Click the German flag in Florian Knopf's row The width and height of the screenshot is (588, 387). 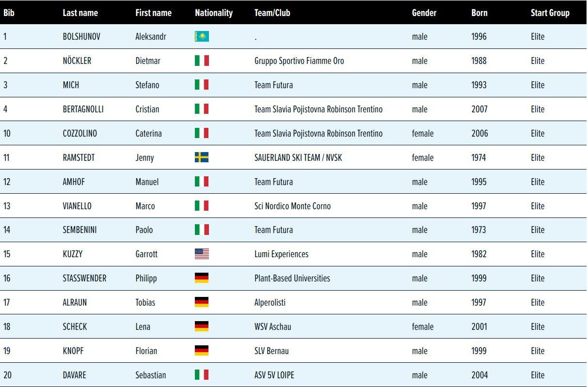[x=202, y=351]
